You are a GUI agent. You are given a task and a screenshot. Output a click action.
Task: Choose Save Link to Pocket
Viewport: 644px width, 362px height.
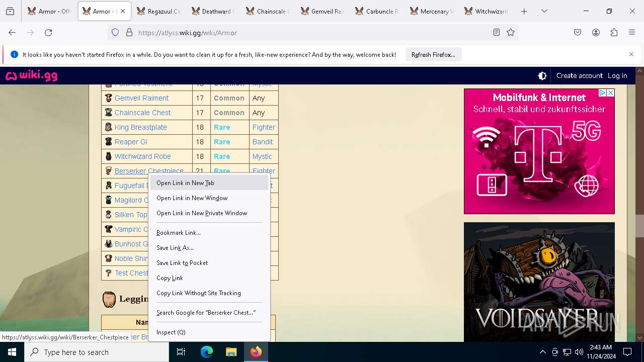[209, 263]
